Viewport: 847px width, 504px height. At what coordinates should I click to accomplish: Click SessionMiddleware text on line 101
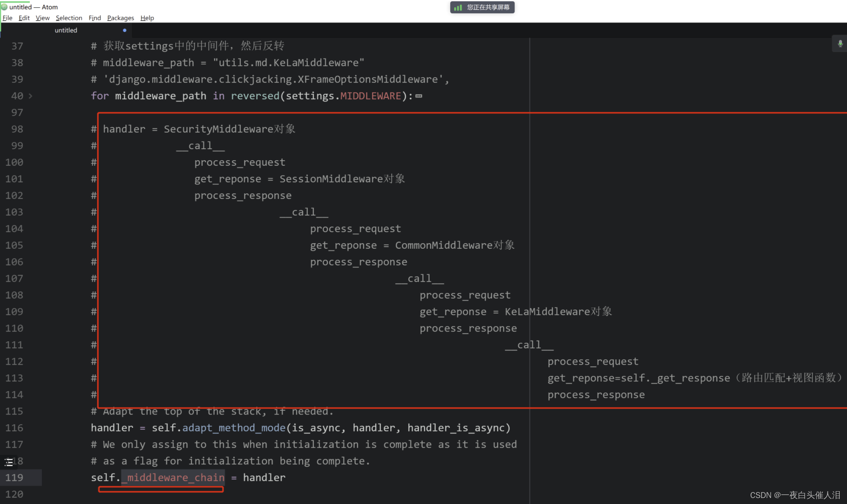coord(331,179)
